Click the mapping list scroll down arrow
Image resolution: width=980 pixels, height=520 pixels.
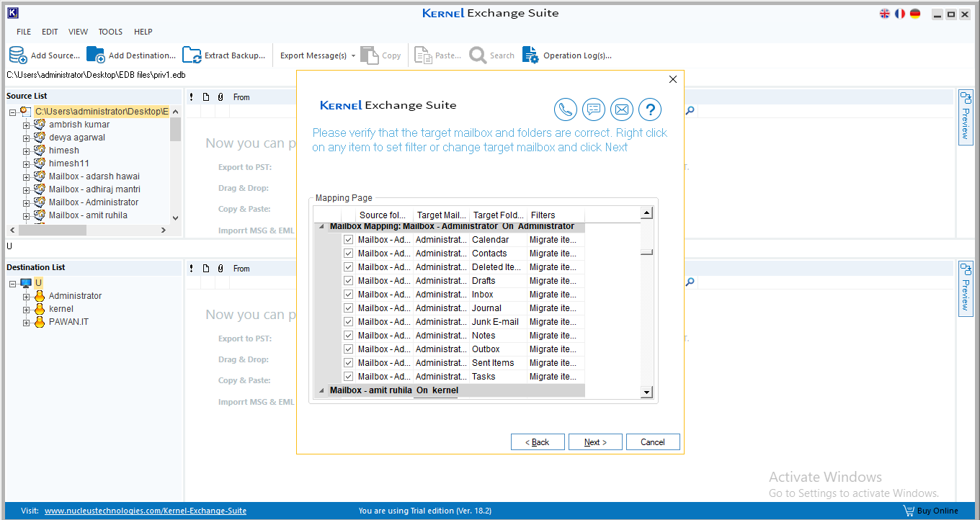click(647, 392)
